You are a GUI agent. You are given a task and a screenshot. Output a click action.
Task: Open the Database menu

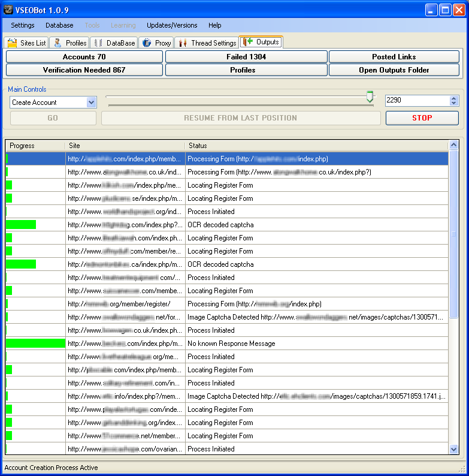[59, 25]
